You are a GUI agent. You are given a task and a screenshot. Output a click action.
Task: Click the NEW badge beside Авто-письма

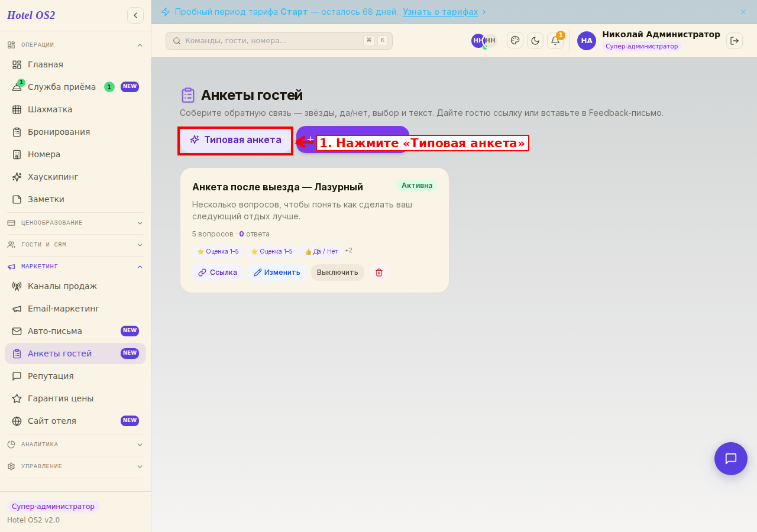pos(130,331)
